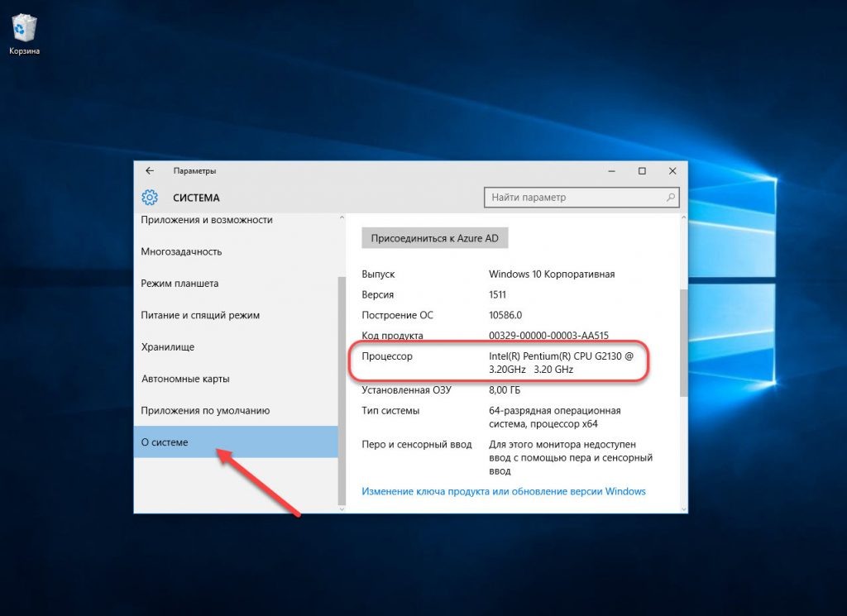Open 'Приложения по умолчанию' section
Image resolution: width=847 pixels, height=616 pixels.
tap(205, 411)
